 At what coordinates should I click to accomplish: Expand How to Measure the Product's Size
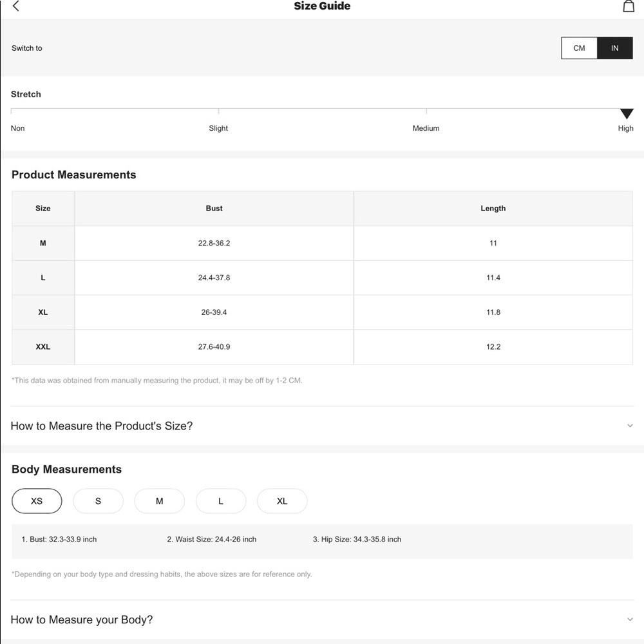point(322,426)
